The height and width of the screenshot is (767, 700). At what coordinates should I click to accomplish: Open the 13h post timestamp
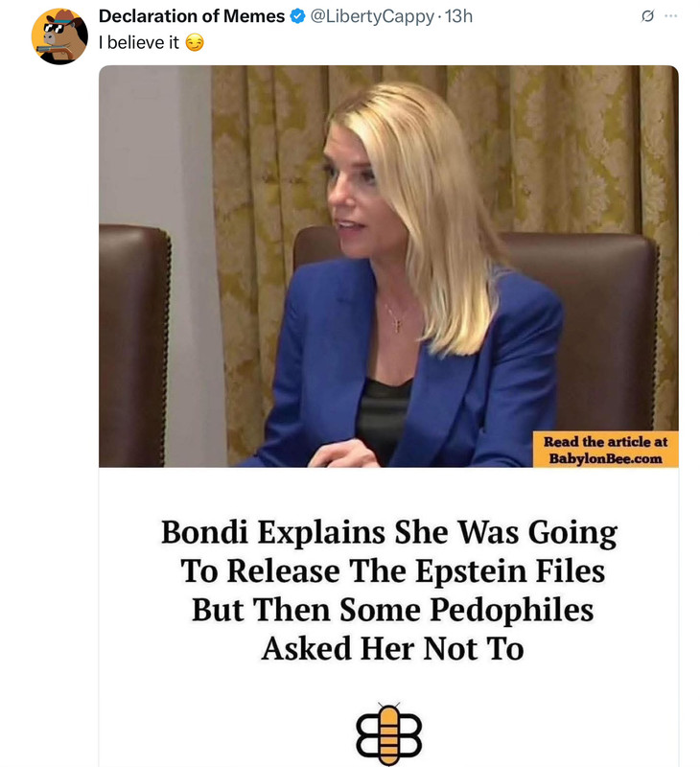459,16
